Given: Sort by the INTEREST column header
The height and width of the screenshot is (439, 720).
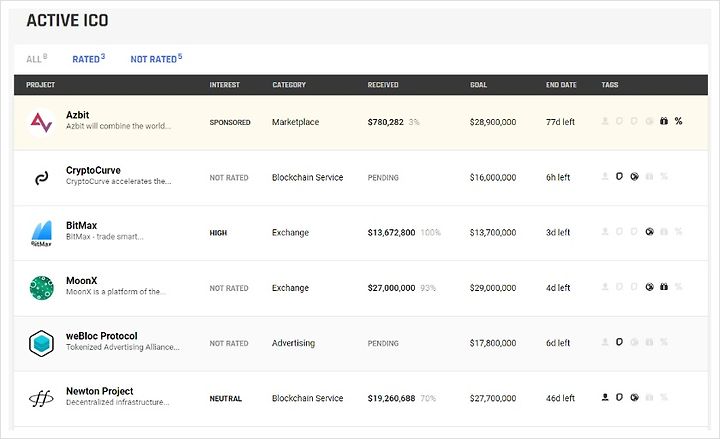Looking at the screenshot, I should pos(225,85).
